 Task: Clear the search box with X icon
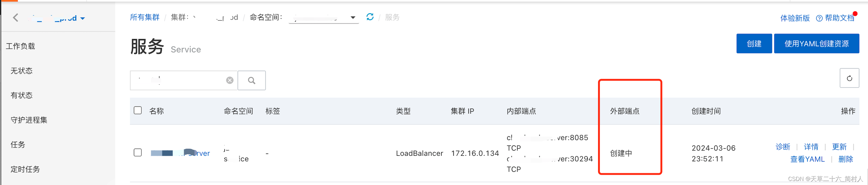[x=230, y=80]
